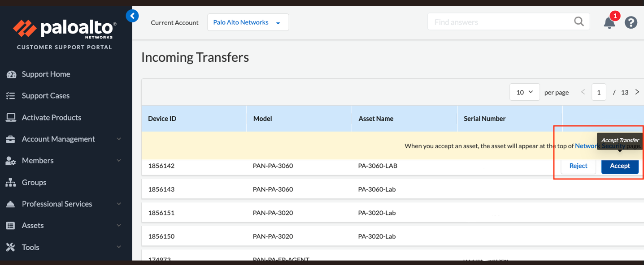The height and width of the screenshot is (265, 644).
Task: Open Support Home menu item
Action: point(46,74)
